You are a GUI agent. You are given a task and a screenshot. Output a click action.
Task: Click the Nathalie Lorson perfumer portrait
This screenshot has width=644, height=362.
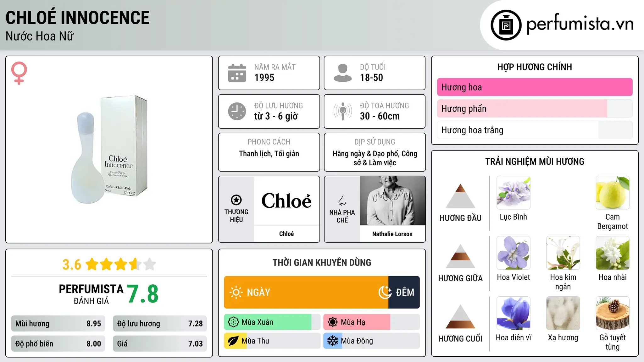pos(392,200)
